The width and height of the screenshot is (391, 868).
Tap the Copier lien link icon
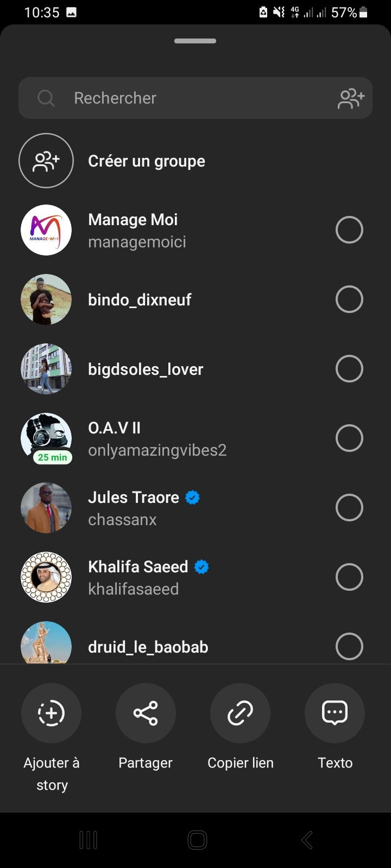point(240,713)
